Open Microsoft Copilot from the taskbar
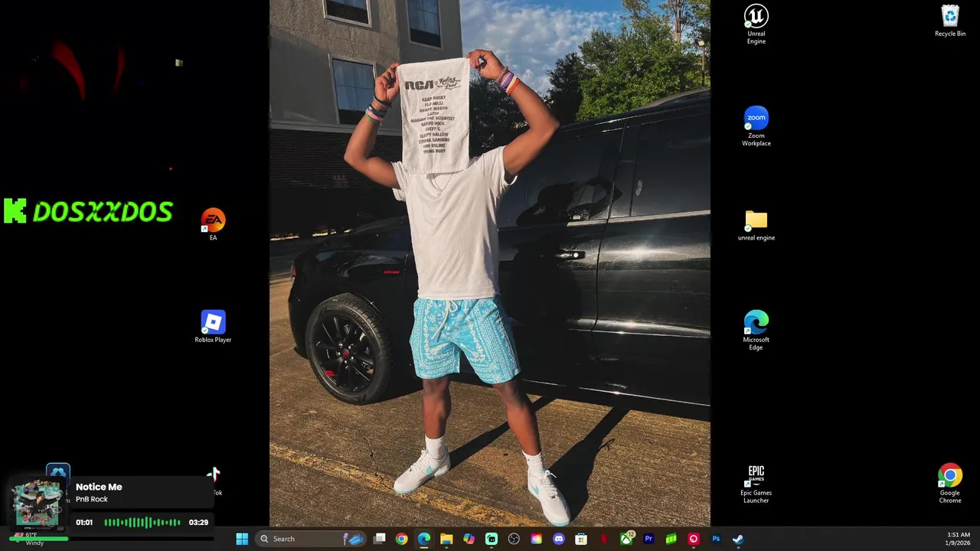Screen dimensions: 980x551 [469, 539]
